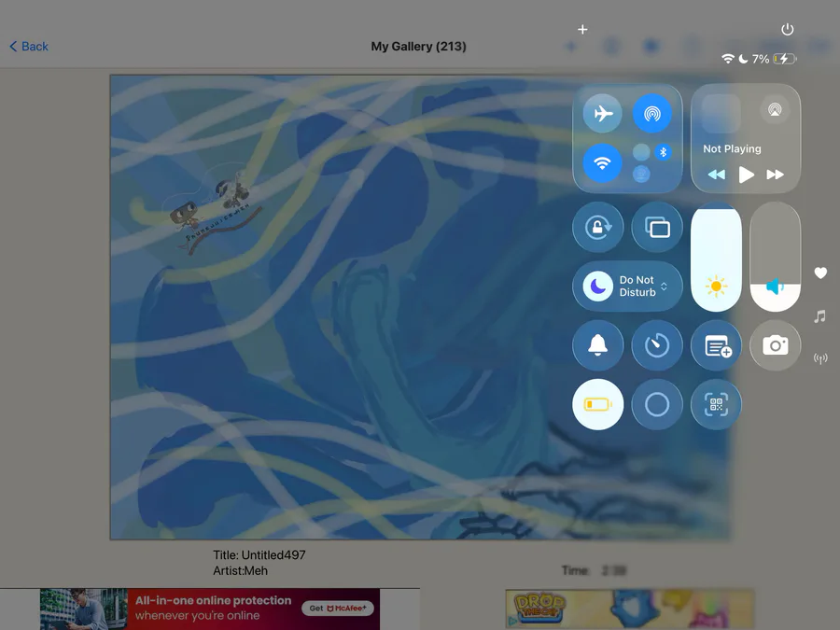Open the Untitled497 artwork image
The width and height of the screenshot is (840, 630).
tap(420, 307)
